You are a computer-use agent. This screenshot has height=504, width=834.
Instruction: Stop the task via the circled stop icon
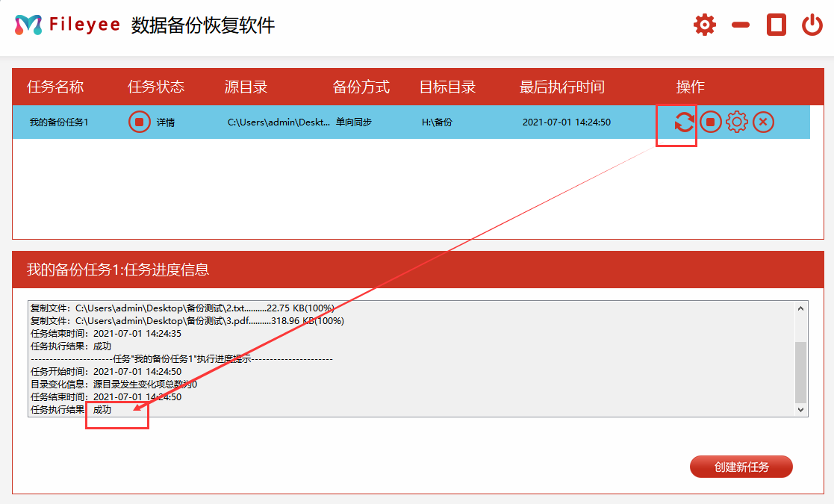pyautogui.click(x=710, y=122)
